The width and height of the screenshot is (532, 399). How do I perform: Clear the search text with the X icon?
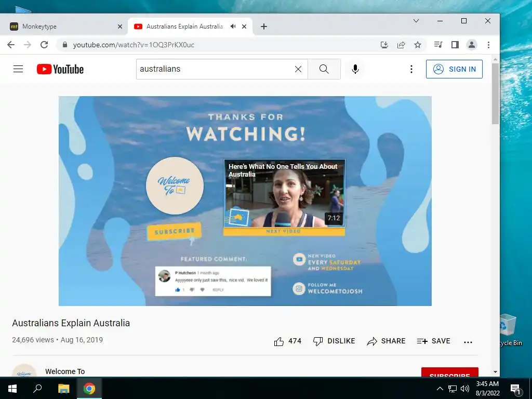[298, 69]
